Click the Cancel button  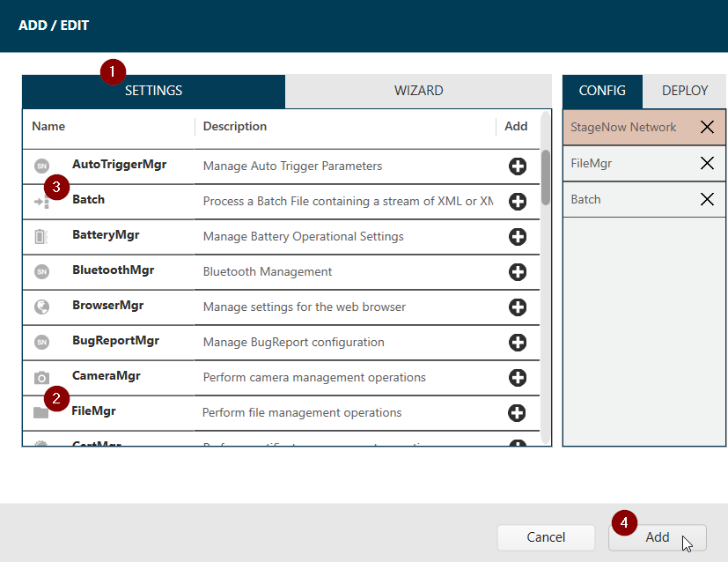click(546, 537)
